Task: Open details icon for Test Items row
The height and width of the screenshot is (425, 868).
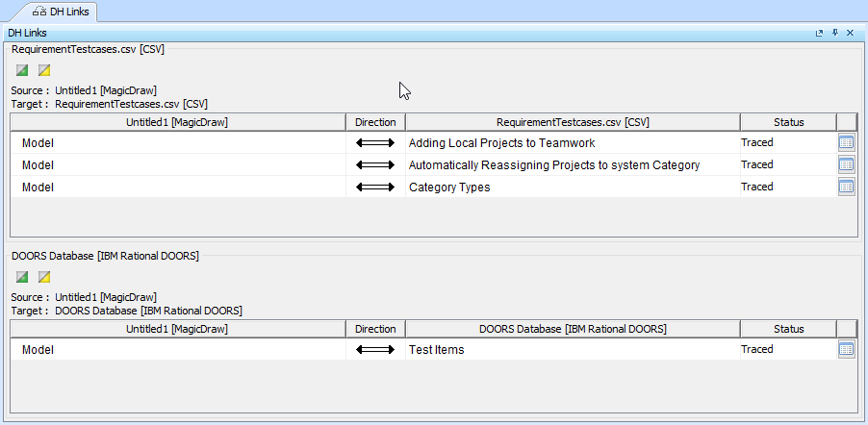Action: [x=847, y=349]
